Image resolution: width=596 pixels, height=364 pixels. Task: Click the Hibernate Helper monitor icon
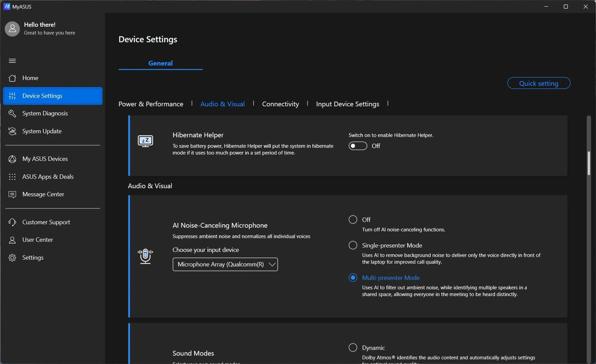(x=145, y=141)
